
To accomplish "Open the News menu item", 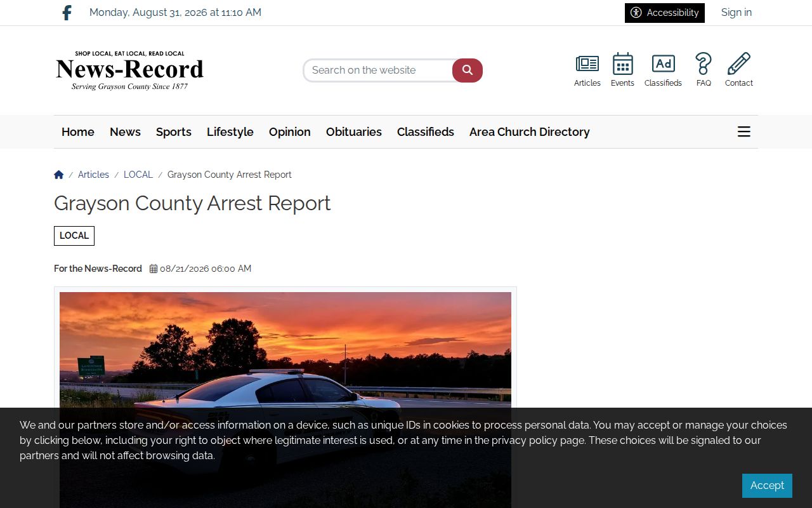I will (x=125, y=132).
